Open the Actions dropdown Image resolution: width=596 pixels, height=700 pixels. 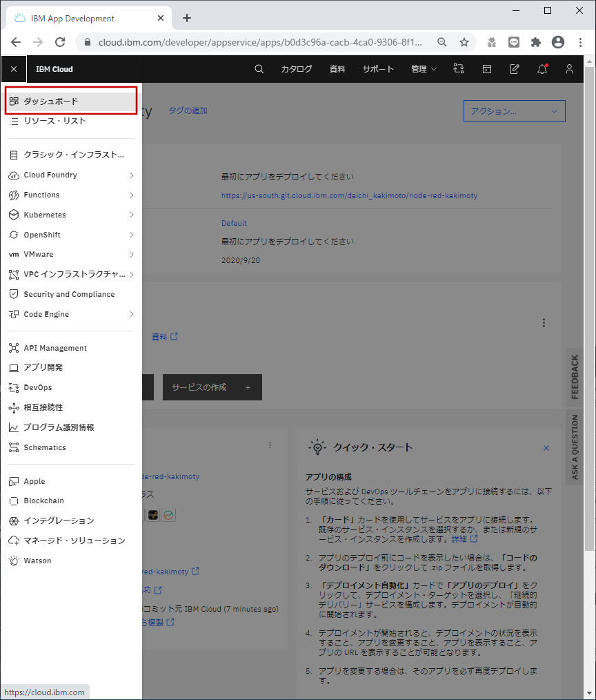point(515,111)
